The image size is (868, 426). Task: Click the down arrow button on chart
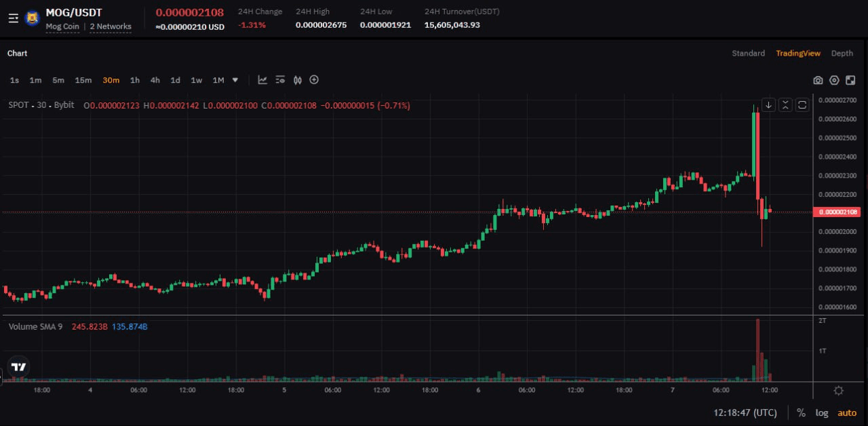click(x=768, y=105)
